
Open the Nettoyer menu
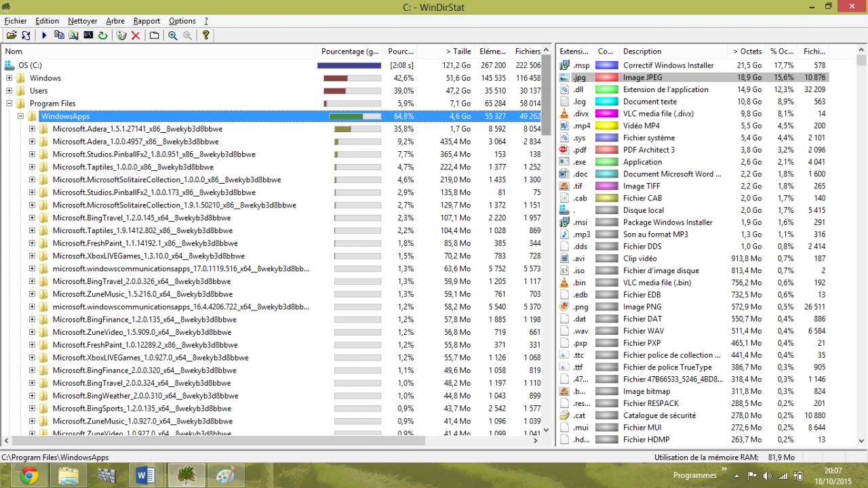(x=83, y=21)
